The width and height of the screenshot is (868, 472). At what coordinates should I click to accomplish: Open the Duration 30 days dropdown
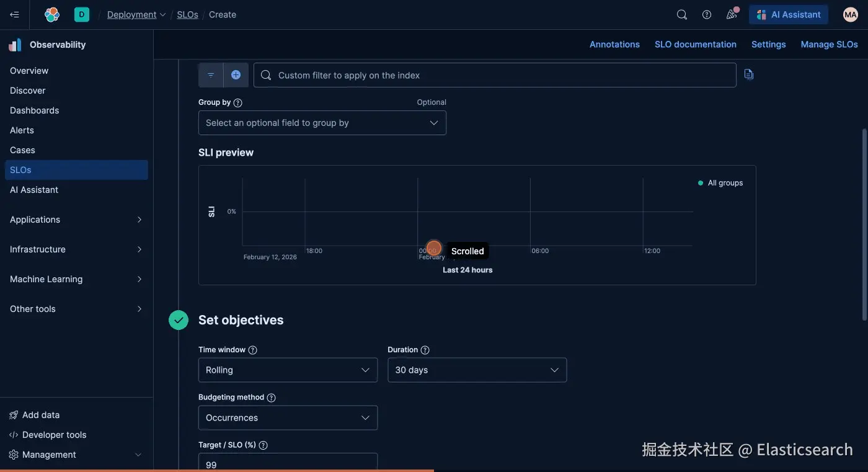(477, 370)
